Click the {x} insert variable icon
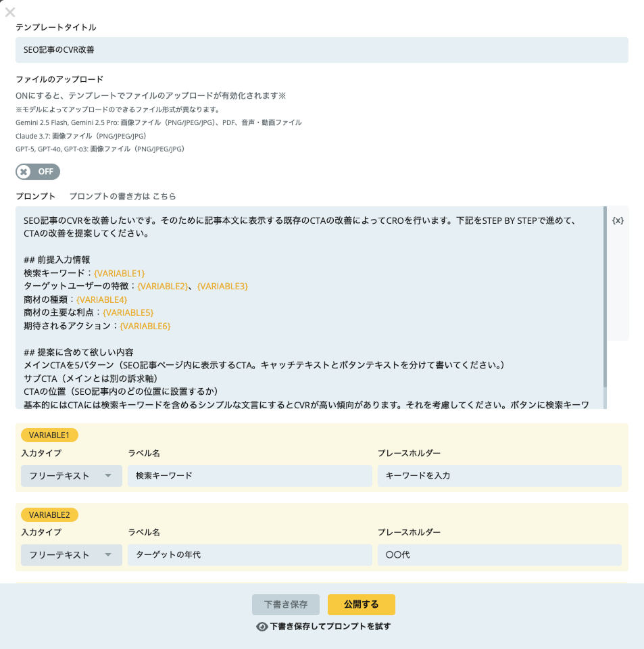The height and width of the screenshot is (649, 644). 617,220
